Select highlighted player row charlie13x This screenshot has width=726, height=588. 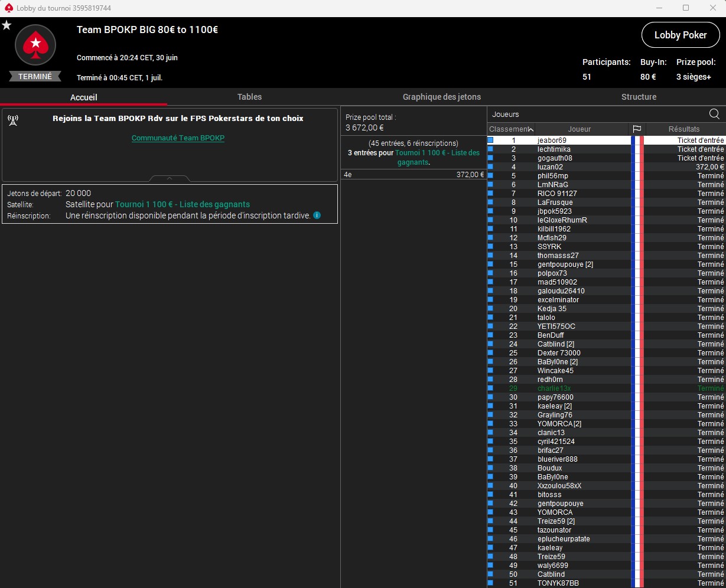coord(606,388)
